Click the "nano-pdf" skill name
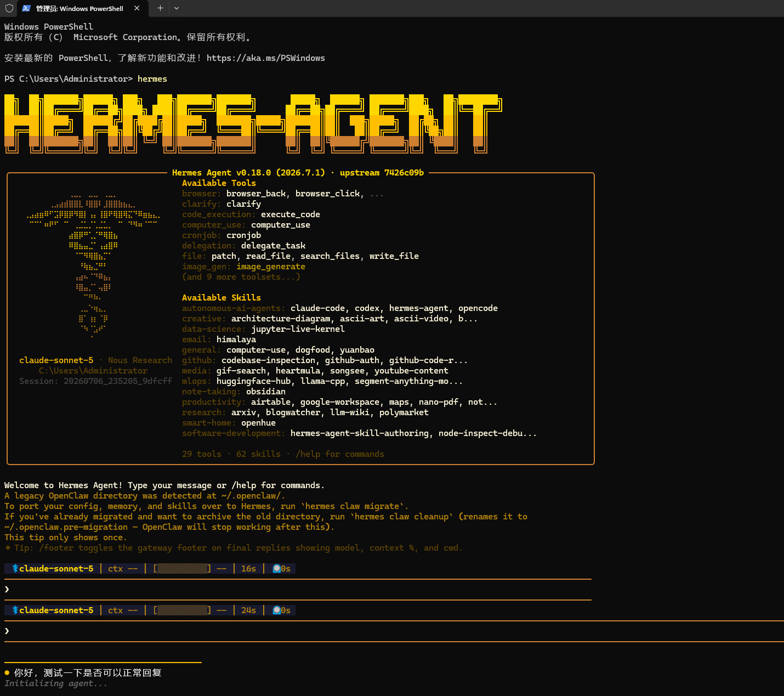The width and height of the screenshot is (784, 696). 439,402
